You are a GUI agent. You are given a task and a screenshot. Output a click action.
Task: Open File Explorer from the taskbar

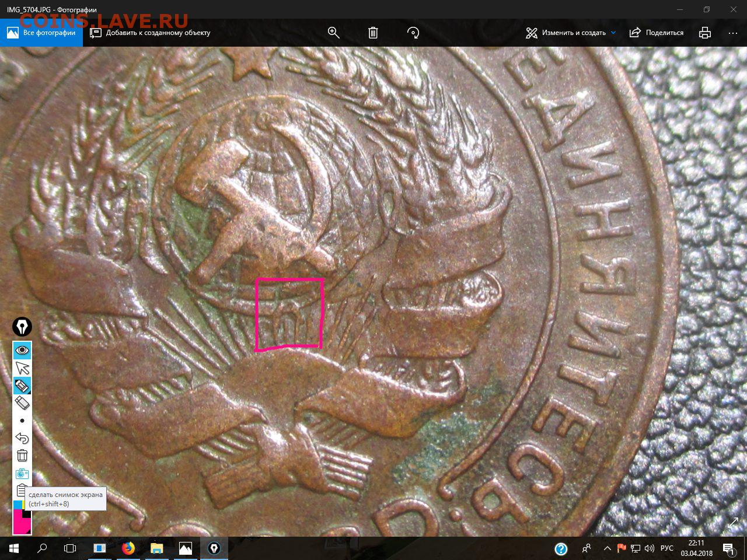point(157,548)
